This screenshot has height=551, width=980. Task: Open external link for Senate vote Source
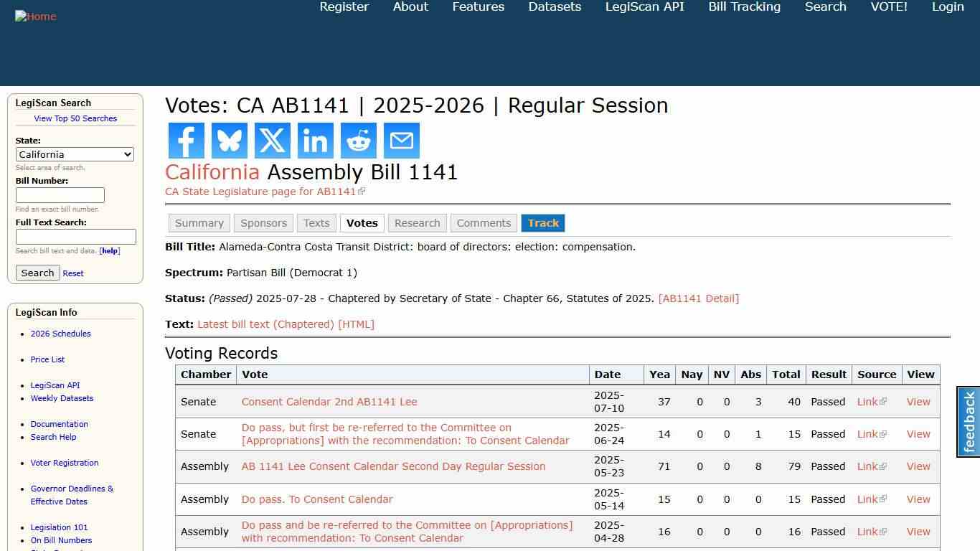(x=871, y=402)
